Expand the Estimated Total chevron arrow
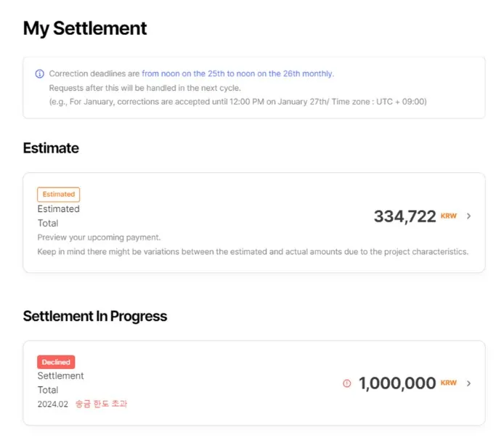504x443 pixels. coord(469,216)
